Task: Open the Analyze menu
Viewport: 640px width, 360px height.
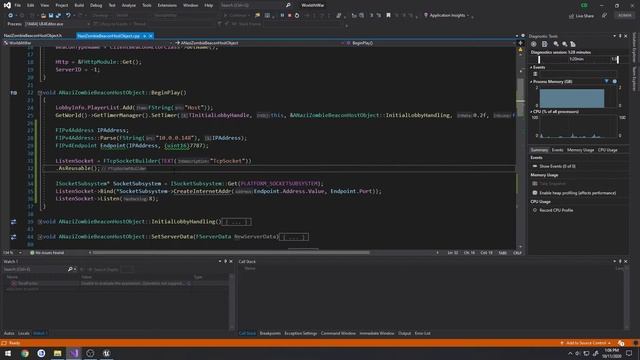Action: (129, 5)
